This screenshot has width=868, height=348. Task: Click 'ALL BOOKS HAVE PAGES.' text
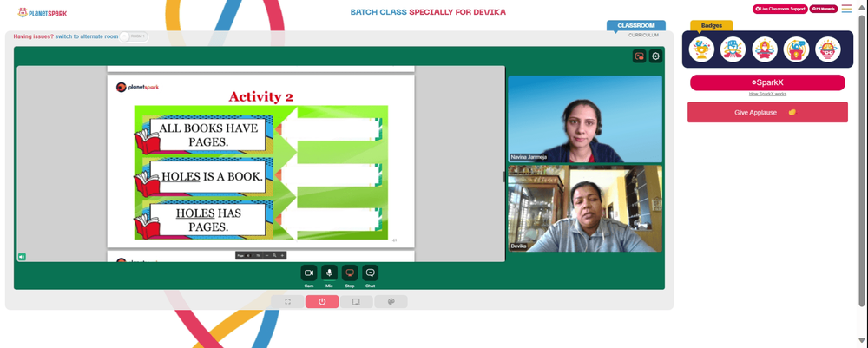click(x=208, y=135)
